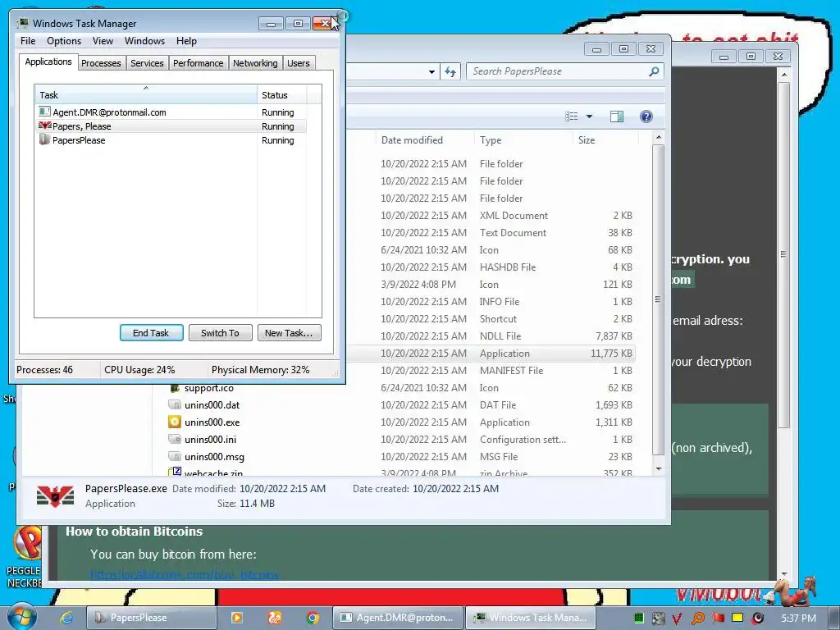Screen dimensions: 840x630
Task: Click the change view icon in Explorer
Action: coord(572,116)
